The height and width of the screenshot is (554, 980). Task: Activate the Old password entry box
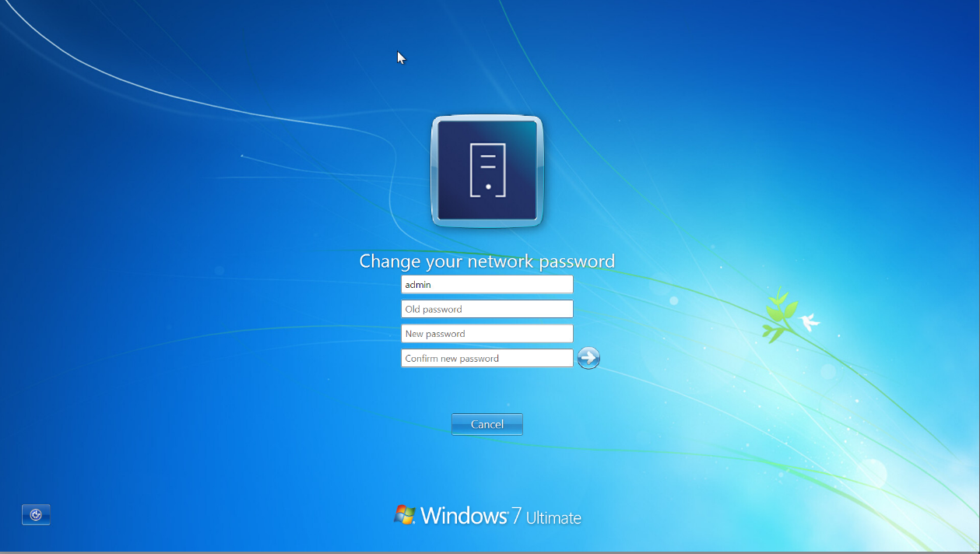tap(486, 309)
